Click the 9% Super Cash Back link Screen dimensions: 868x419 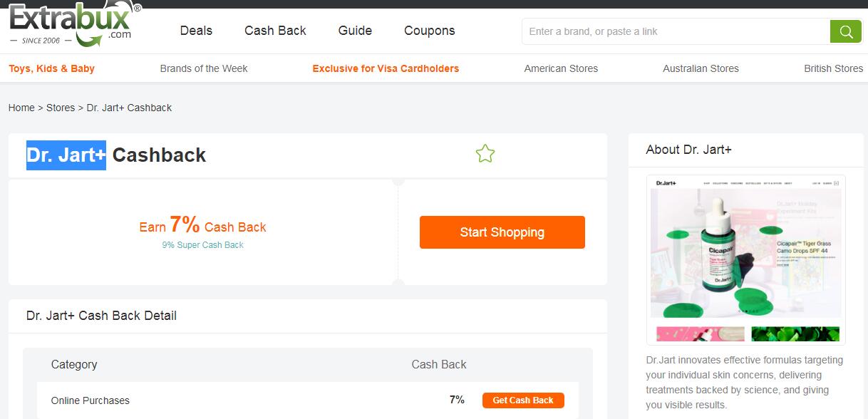pyautogui.click(x=202, y=245)
